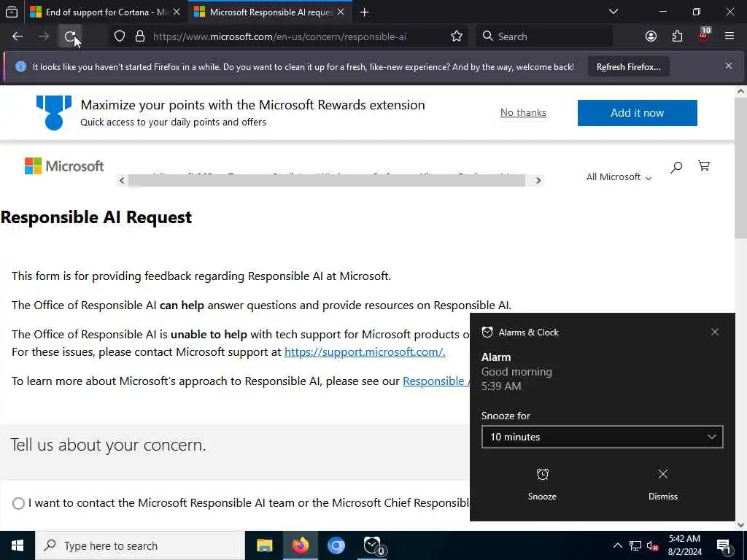
Task: Click the info icon in notification bar
Action: click(20, 66)
